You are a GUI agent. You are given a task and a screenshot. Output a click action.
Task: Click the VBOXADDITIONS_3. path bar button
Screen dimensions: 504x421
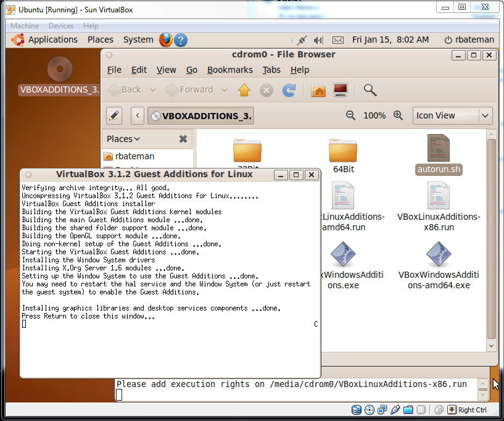201,116
